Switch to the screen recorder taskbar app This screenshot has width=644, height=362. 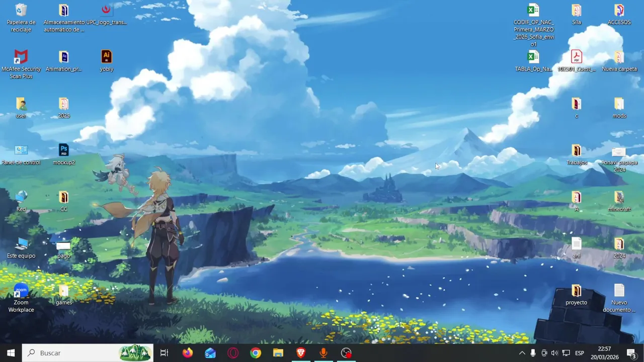346,353
